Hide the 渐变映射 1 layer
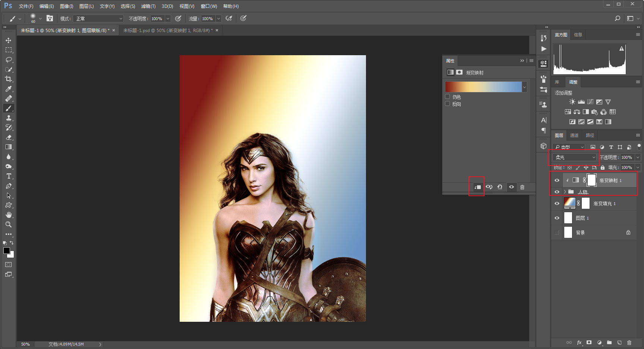This screenshot has width=644, height=349. [557, 180]
